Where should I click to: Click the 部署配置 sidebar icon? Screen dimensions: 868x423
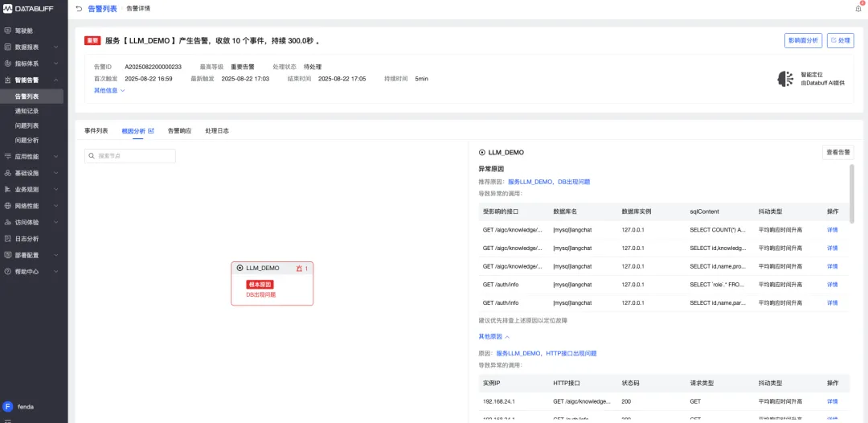(x=7, y=255)
